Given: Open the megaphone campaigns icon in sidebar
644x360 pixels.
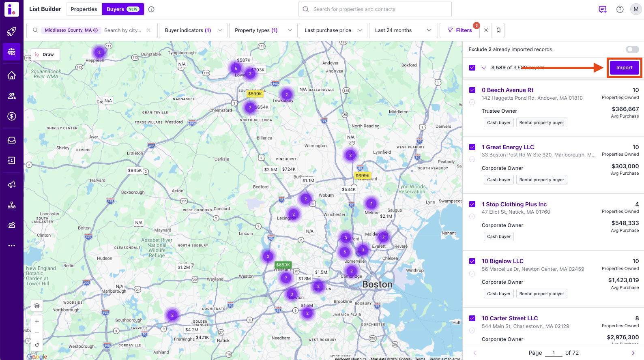Looking at the screenshot, I should click(12, 184).
